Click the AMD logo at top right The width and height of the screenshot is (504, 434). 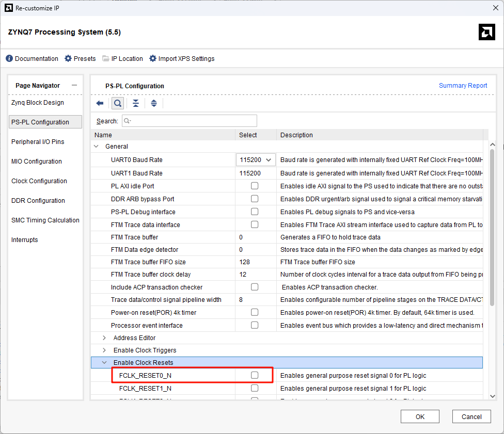click(x=486, y=32)
